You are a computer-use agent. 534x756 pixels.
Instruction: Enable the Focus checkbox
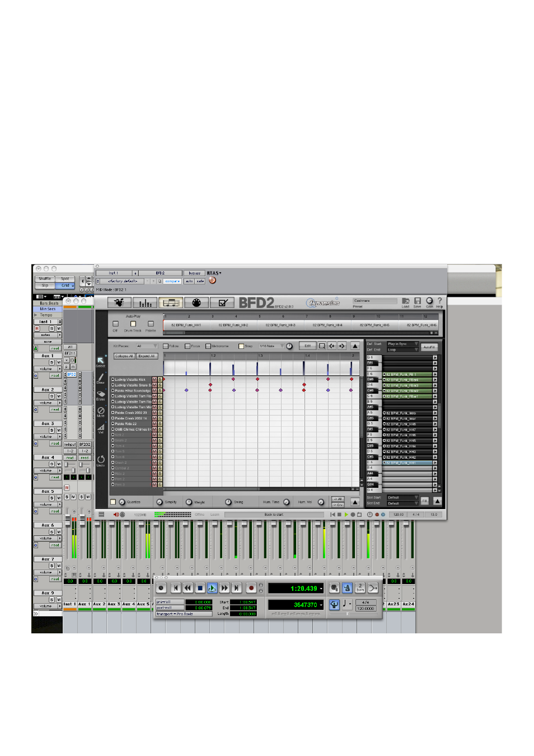tap(187, 346)
